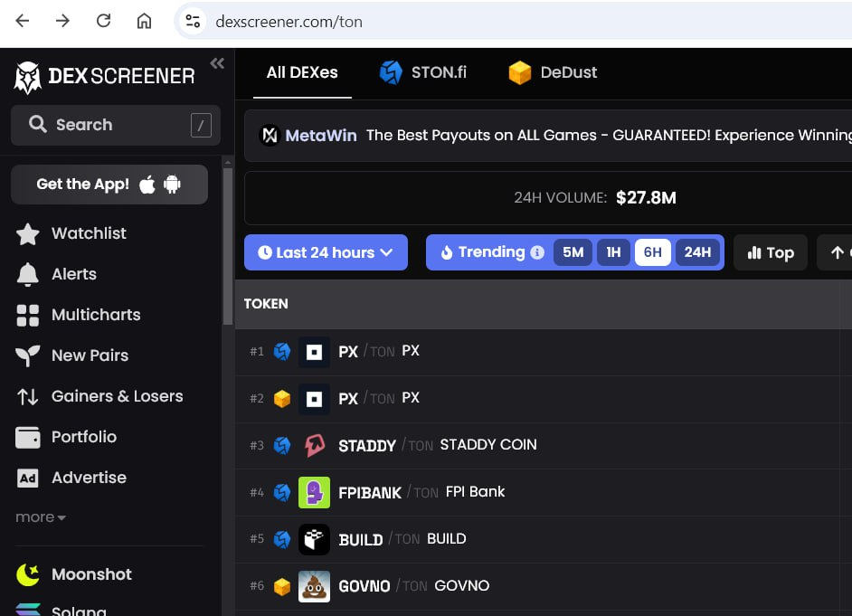This screenshot has height=616, width=852.
Task: Open the STADDY/TON pair row
Action: 544,446
